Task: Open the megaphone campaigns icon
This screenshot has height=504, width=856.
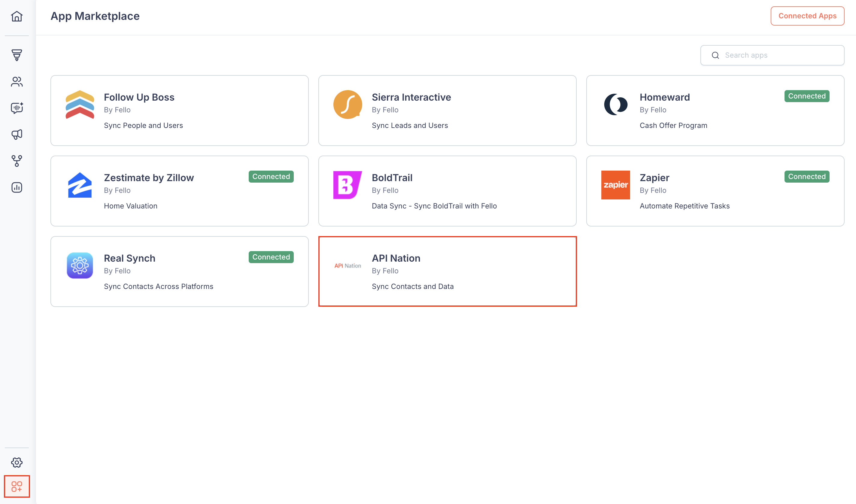Action: 17,135
